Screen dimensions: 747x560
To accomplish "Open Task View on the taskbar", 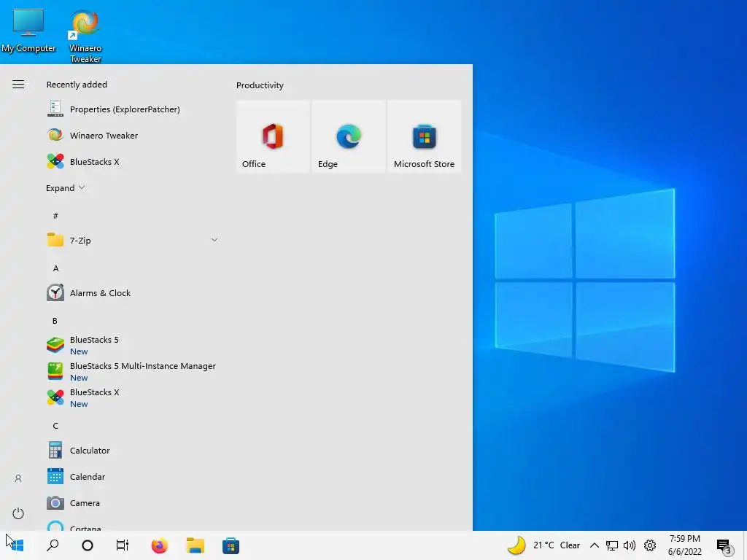I will click(x=123, y=545).
